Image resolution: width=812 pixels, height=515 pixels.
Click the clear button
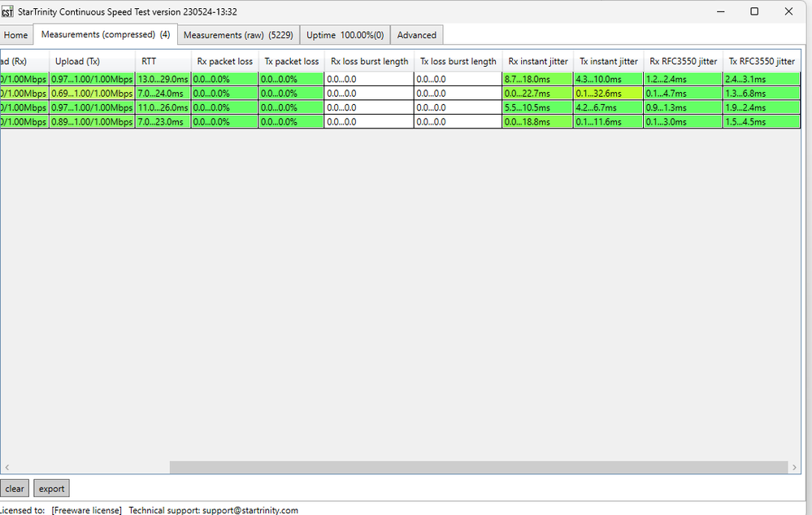pyautogui.click(x=15, y=489)
